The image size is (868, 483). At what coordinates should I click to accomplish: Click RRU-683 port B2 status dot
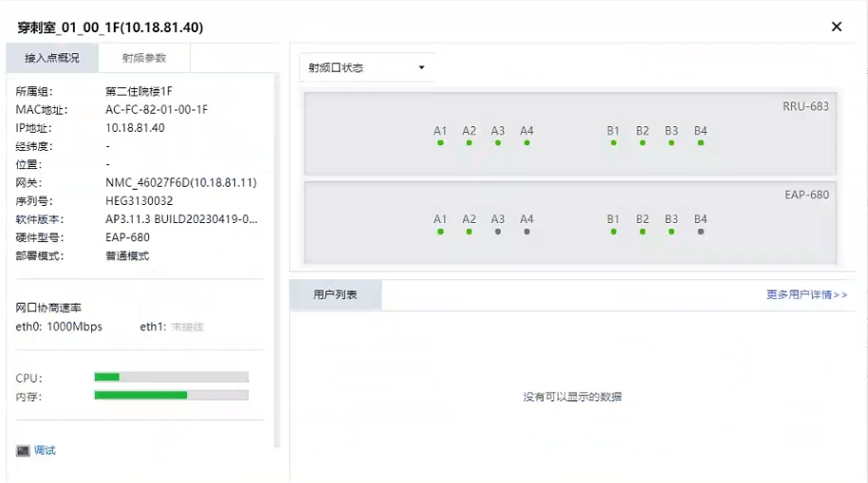click(x=642, y=143)
